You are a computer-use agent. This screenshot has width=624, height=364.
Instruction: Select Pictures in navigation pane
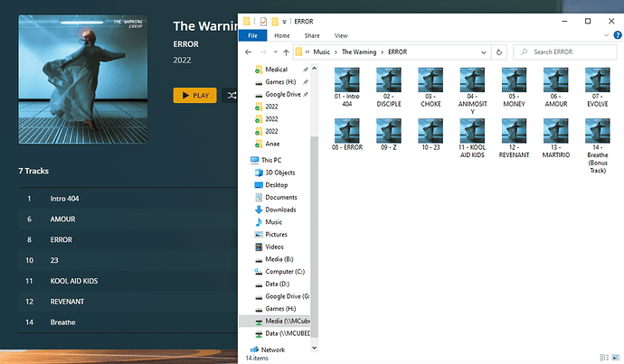click(276, 234)
